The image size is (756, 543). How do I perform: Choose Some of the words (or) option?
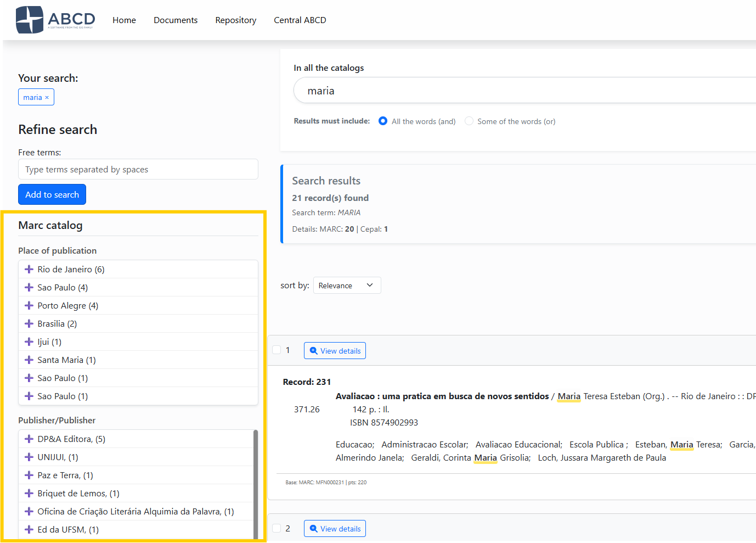[x=469, y=121]
